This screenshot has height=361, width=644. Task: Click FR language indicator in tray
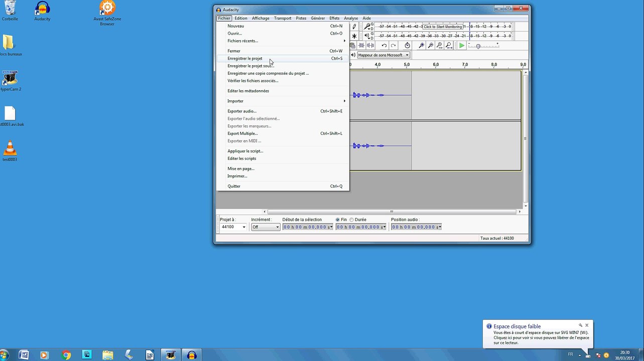pyautogui.click(x=570, y=354)
